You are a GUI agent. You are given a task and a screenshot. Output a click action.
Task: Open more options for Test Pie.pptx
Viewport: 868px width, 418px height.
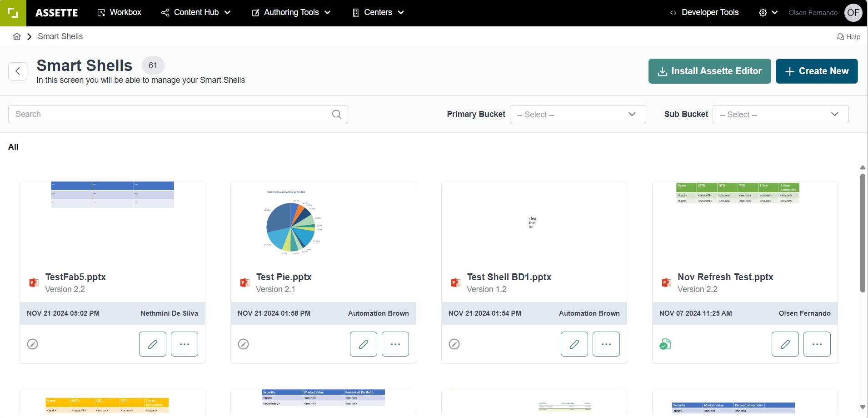[395, 344]
